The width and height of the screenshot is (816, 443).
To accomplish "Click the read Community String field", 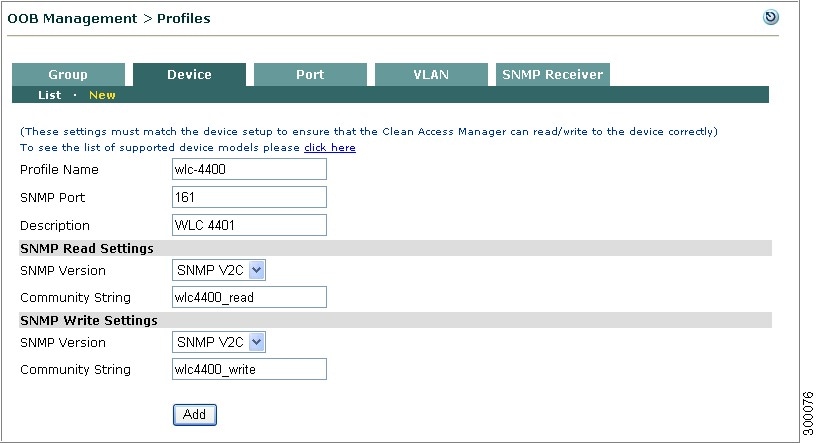I will 249,297.
